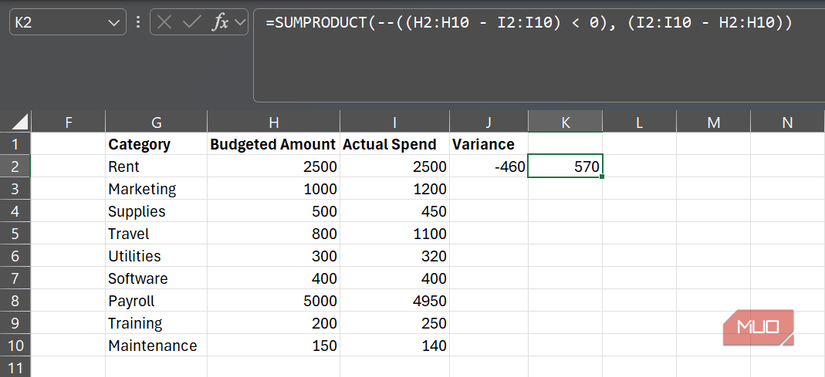Select the Maintenance cell
825x377 pixels.
156,345
